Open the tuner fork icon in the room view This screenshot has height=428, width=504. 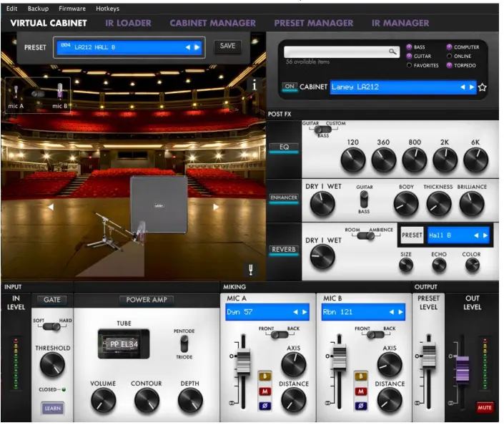(251, 269)
